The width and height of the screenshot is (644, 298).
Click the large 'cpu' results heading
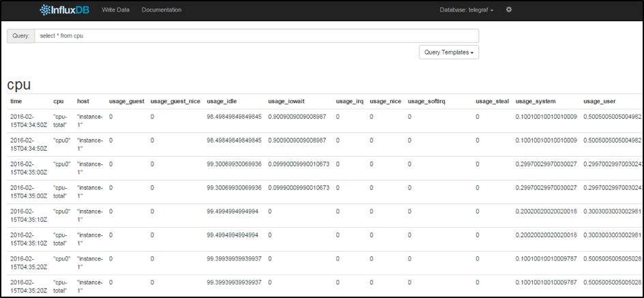[20, 85]
